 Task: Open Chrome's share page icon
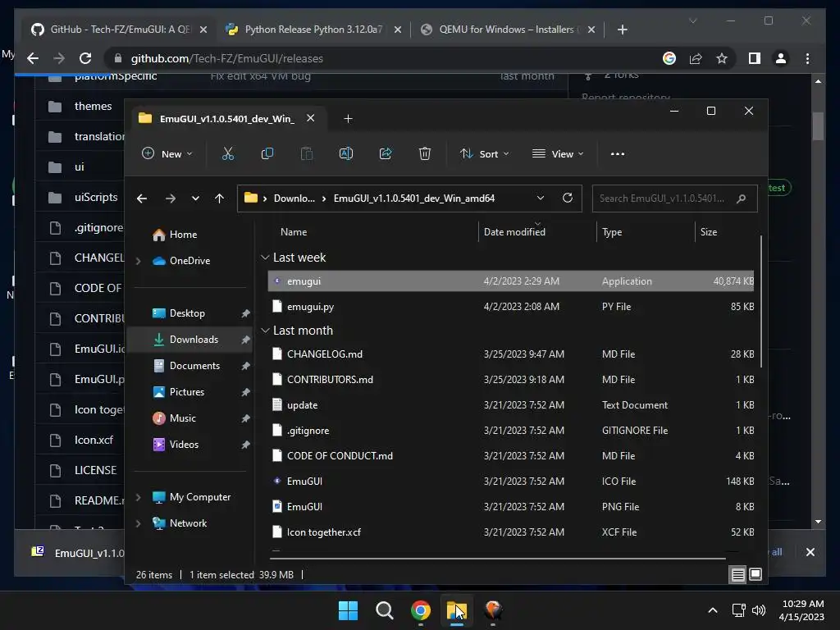[x=696, y=58]
